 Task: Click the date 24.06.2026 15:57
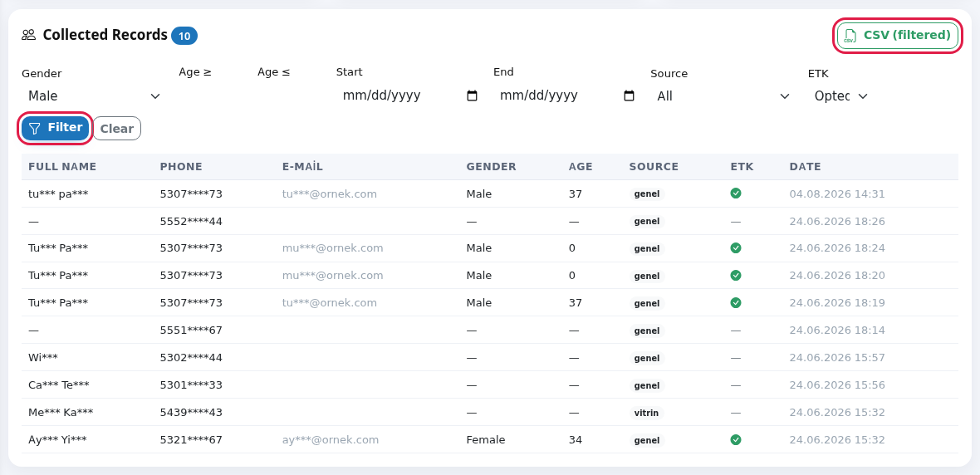837,358
